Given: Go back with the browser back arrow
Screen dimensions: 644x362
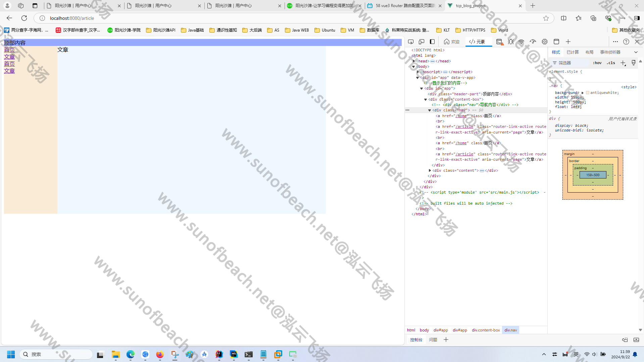Looking at the screenshot, I should 9,18.
